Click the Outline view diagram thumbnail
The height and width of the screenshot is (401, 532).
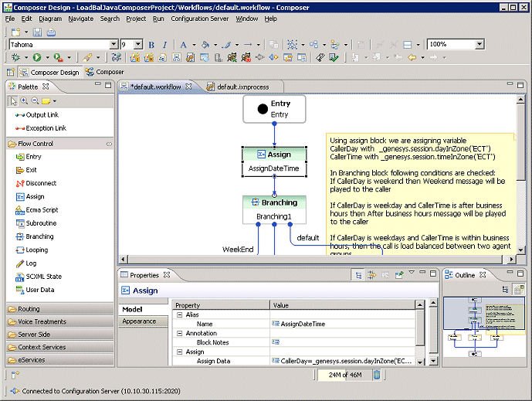click(484, 327)
